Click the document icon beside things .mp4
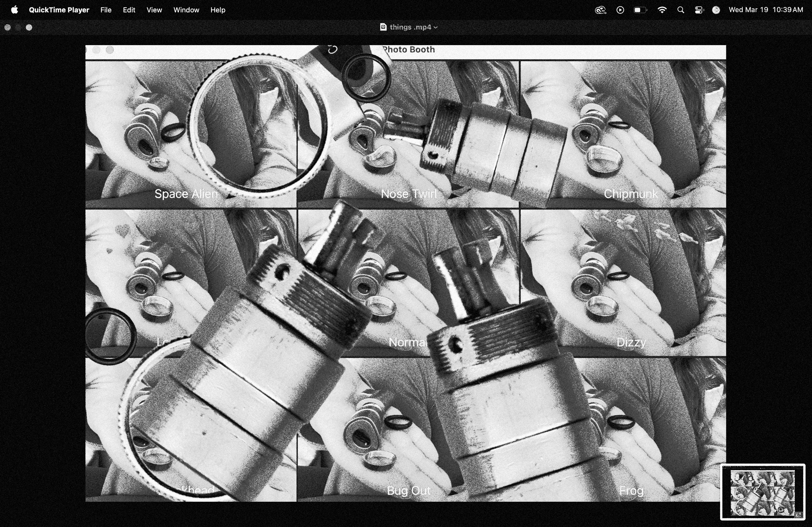Viewport: 812px width, 527px height. point(383,27)
